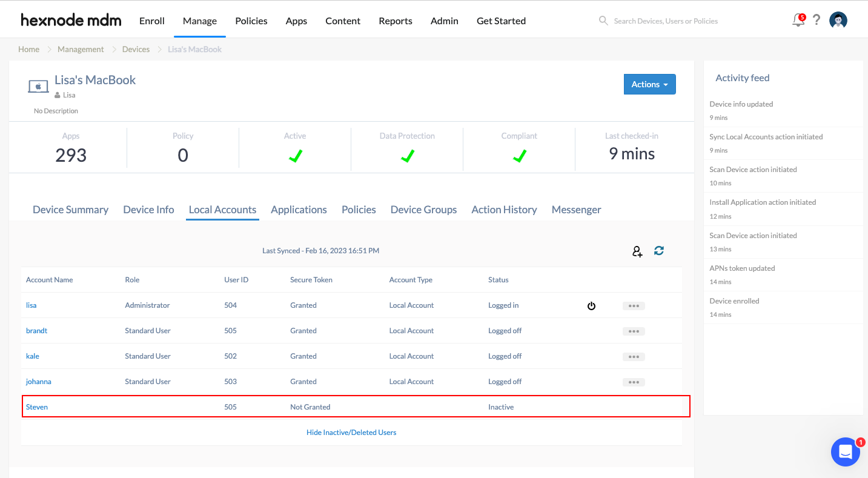868x478 pixels.
Task: Click the help question mark icon
Action: pos(817,20)
